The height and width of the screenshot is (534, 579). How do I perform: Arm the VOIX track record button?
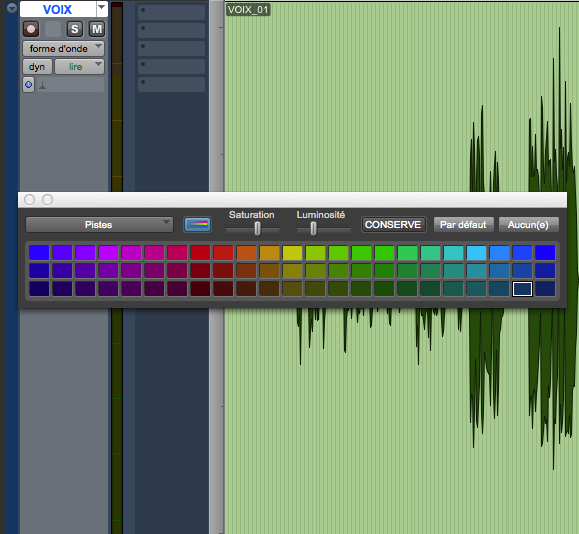(31, 29)
